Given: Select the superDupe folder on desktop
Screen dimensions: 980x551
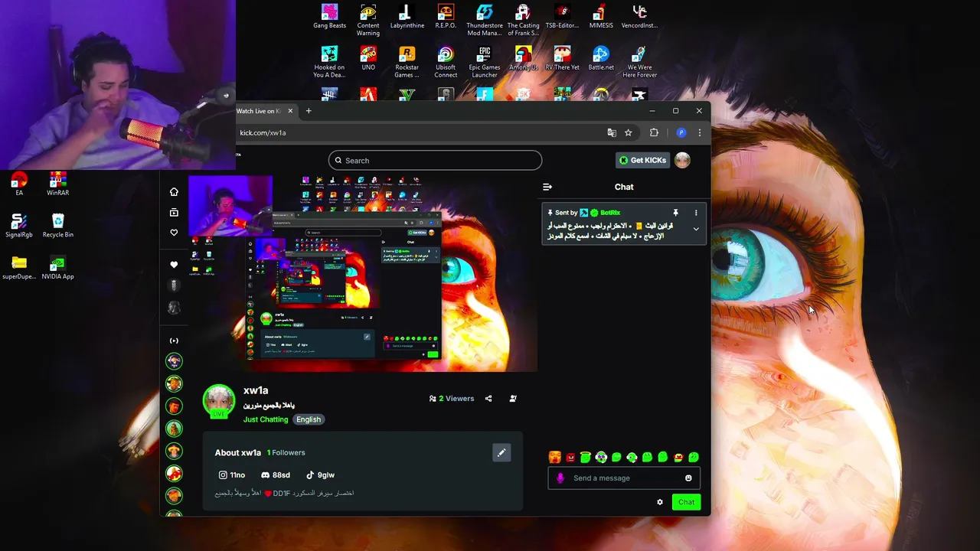Looking at the screenshot, I should [x=19, y=268].
